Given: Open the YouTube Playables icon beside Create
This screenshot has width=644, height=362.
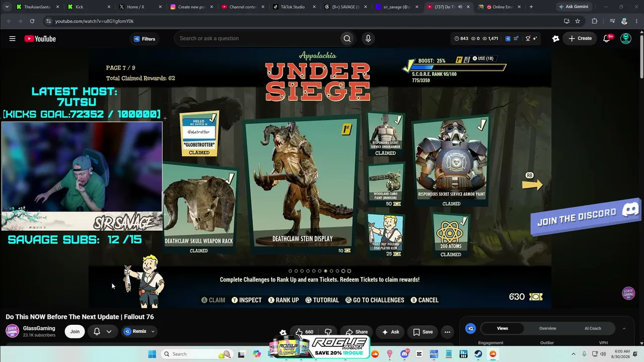Looking at the screenshot, I should [x=556, y=39].
